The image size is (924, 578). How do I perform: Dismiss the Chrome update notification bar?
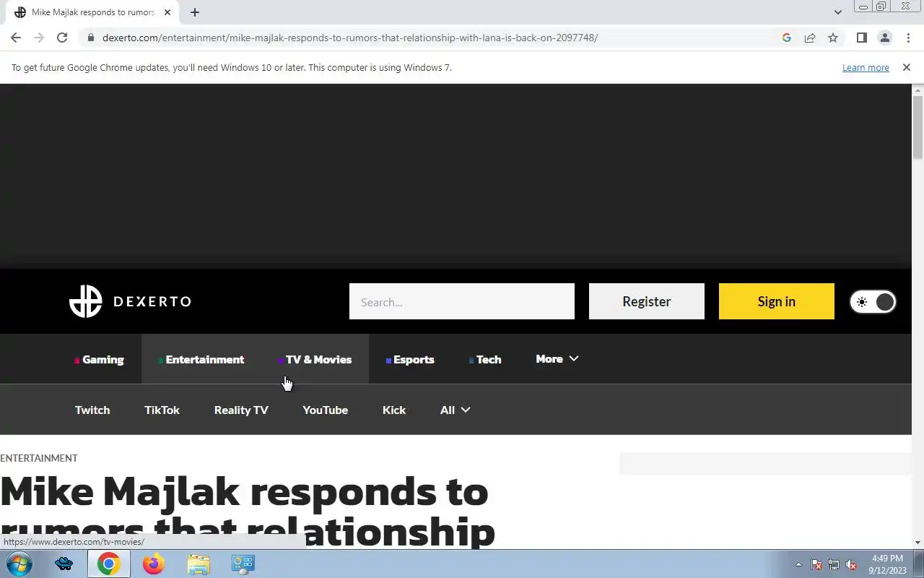coord(907,67)
